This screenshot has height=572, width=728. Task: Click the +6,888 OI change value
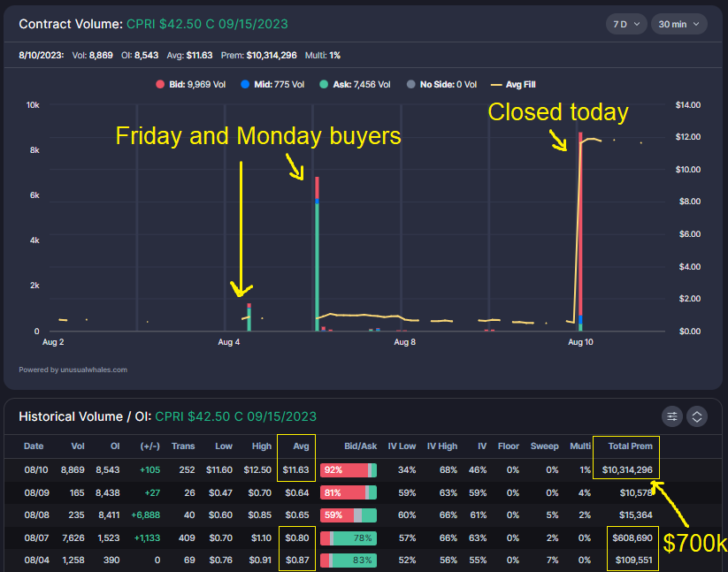click(x=145, y=515)
